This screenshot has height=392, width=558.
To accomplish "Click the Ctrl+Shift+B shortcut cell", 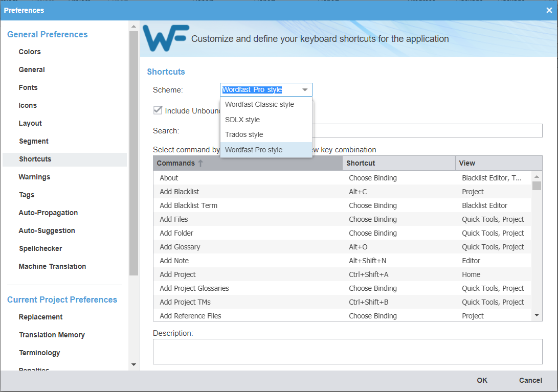I will tap(368, 302).
